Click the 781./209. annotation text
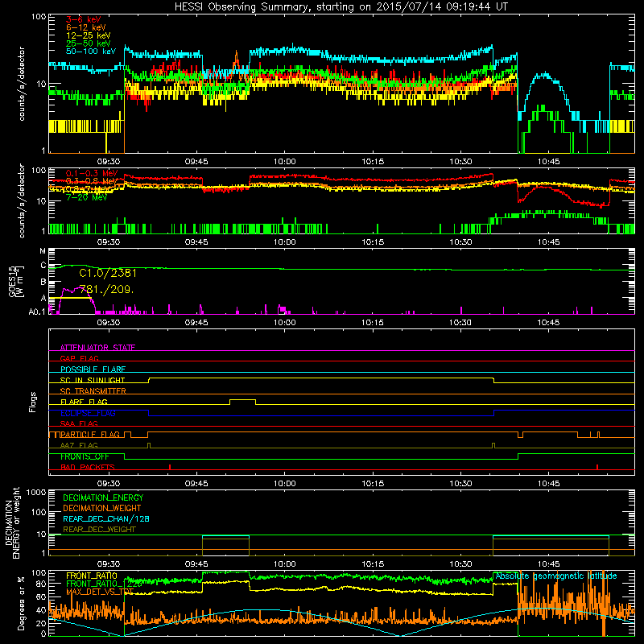 tap(106, 290)
